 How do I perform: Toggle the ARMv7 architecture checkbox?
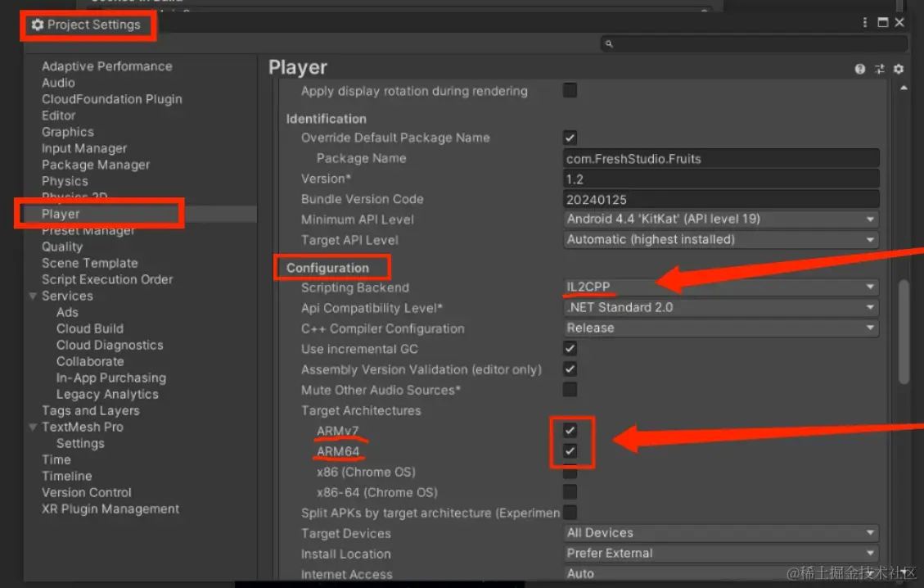570,431
